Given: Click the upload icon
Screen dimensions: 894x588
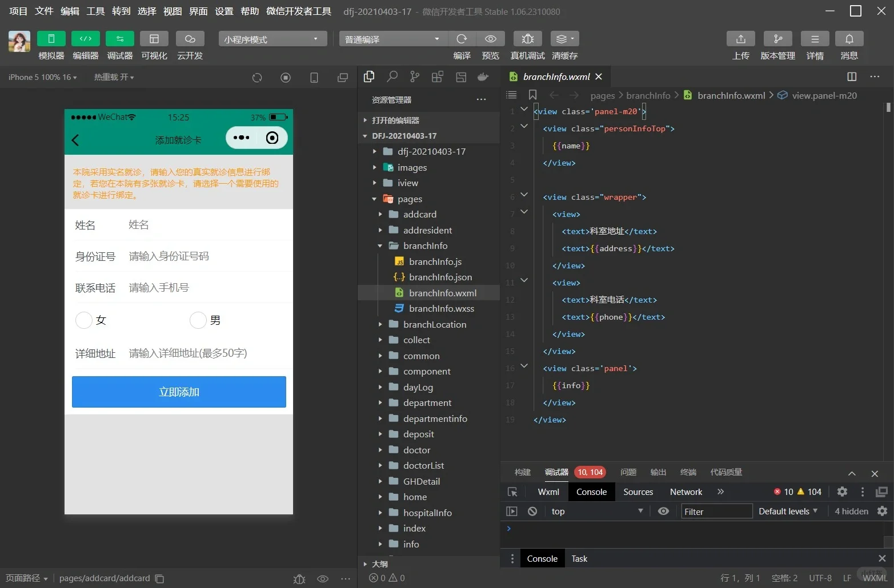Looking at the screenshot, I should click(x=740, y=39).
